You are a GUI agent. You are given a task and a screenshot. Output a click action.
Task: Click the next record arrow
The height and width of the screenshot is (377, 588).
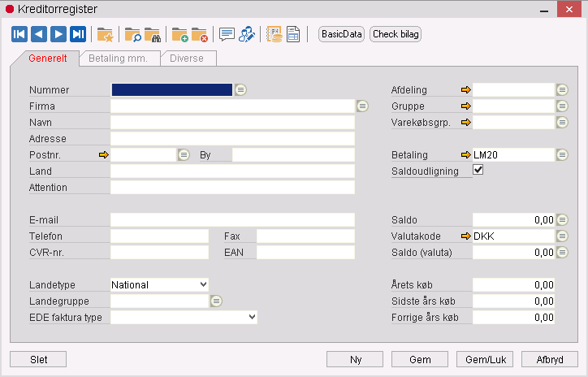click(x=58, y=34)
